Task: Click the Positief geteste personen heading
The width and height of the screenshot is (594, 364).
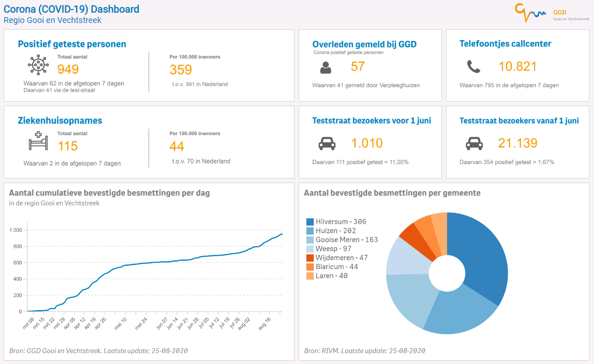Action: point(72,44)
